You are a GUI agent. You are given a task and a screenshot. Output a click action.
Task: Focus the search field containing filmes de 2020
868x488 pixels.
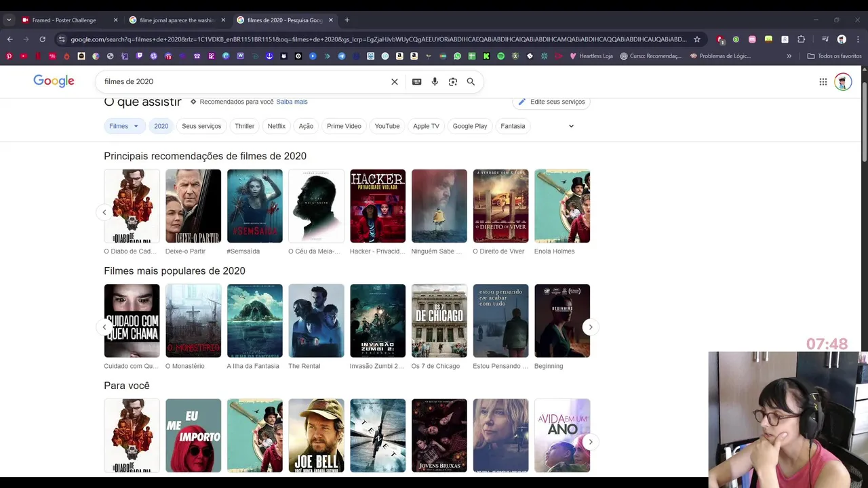pyautogui.click(x=244, y=82)
